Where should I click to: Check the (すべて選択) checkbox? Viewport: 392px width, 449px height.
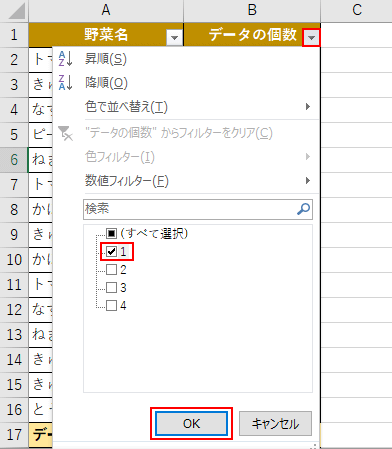click(x=111, y=233)
